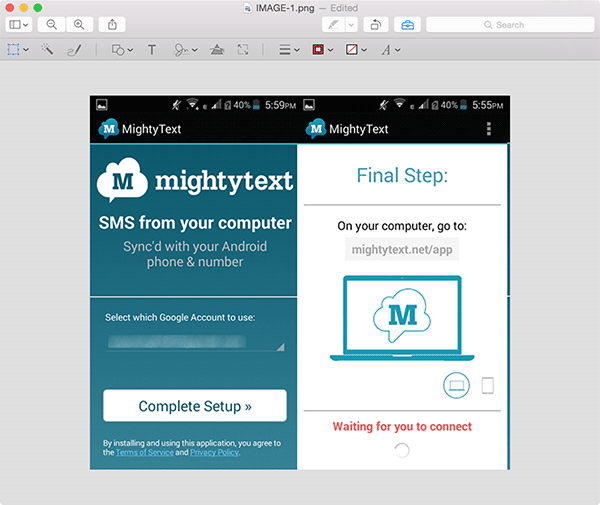Click the IMAGE-1.png document title
This screenshot has height=505, width=600.
[x=285, y=8]
